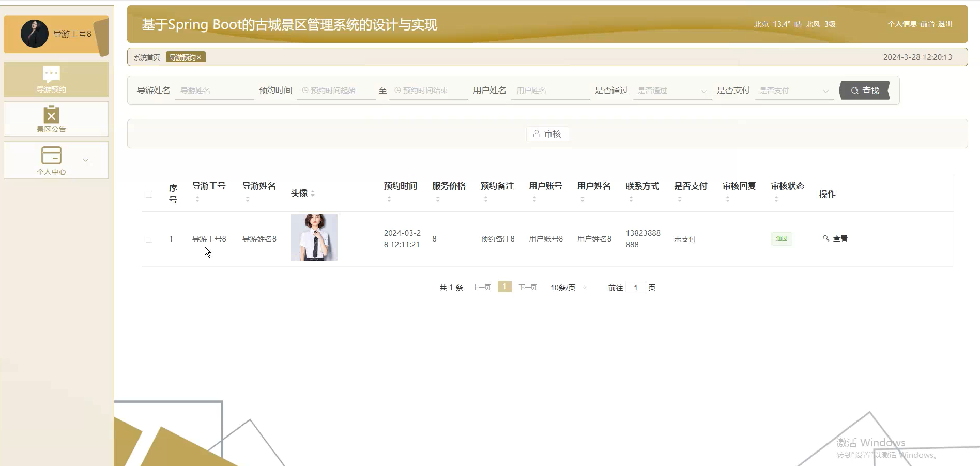980x466 pixels.
Task: Go to 前台 from header
Action: click(x=927, y=24)
